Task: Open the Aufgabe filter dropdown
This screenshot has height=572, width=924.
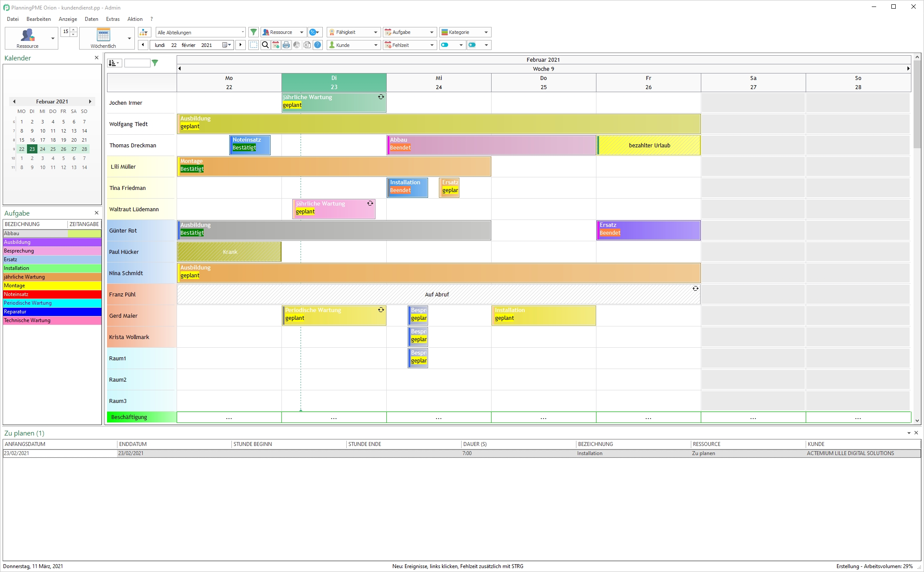Action: pyautogui.click(x=410, y=32)
